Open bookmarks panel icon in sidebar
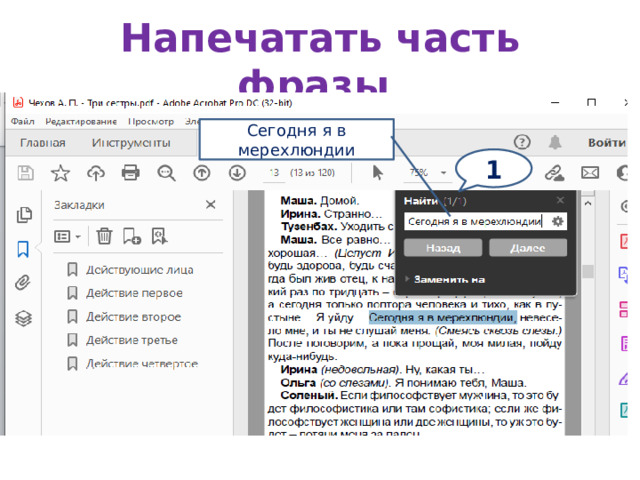The image size is (640, 480). [23, 249]
